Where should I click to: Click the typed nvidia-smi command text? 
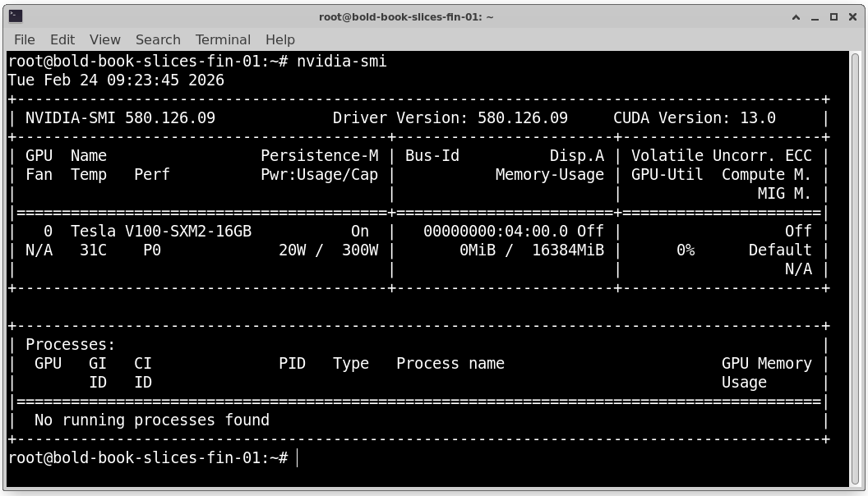pyautogui.click(x=342, y=62)
